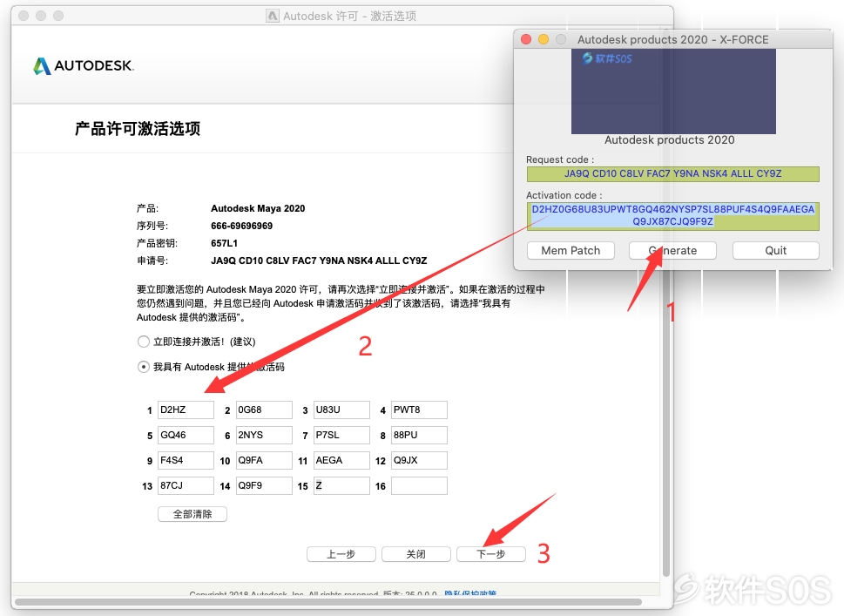The height and width of the screenshot is (616, 844).
Task: Click activation field 6 containing 2NYS
Action: pyautogui.click(x=264, y=435)
